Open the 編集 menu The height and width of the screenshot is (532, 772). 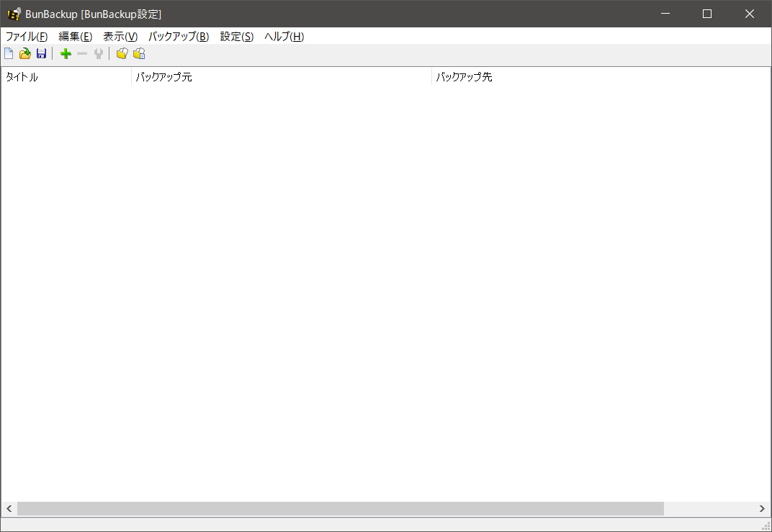[75, 36]
